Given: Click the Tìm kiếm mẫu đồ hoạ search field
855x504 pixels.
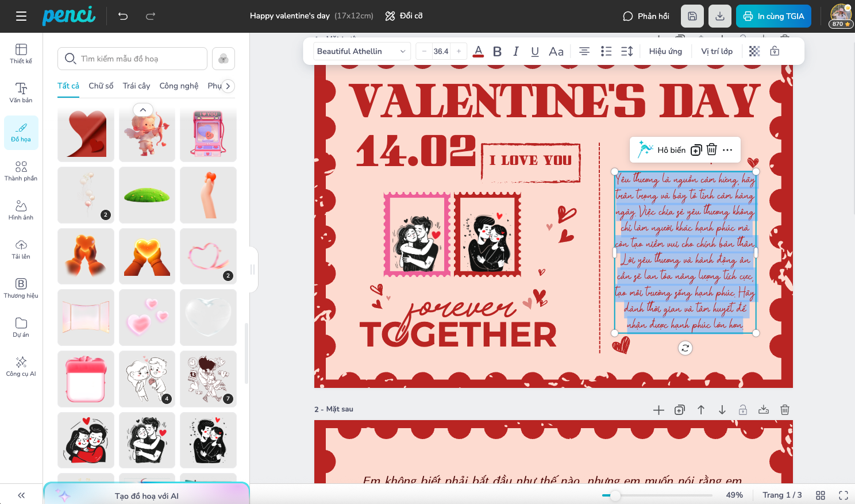Looking at the screenshot, I should (x=132, y=59).
